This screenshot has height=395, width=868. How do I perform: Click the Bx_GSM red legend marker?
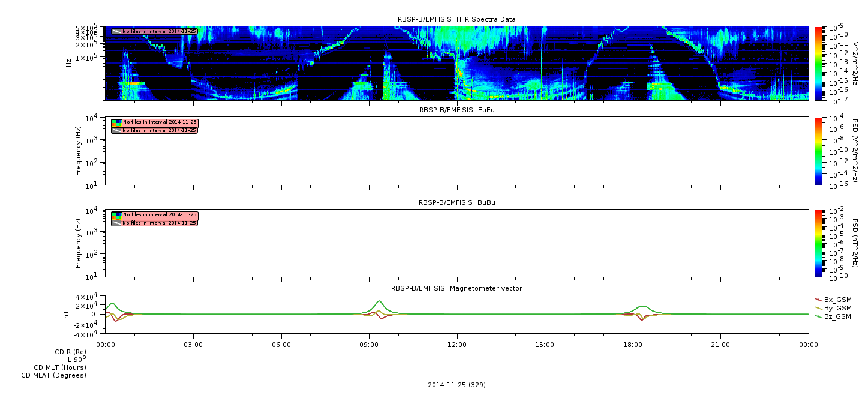tap(819, 299)
